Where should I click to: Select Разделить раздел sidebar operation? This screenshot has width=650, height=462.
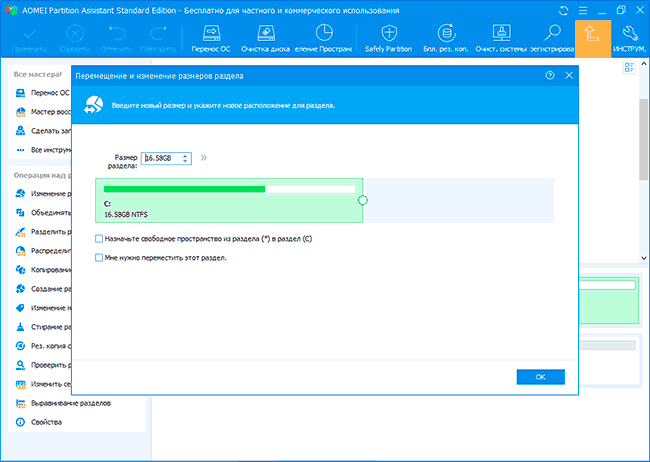43,232
